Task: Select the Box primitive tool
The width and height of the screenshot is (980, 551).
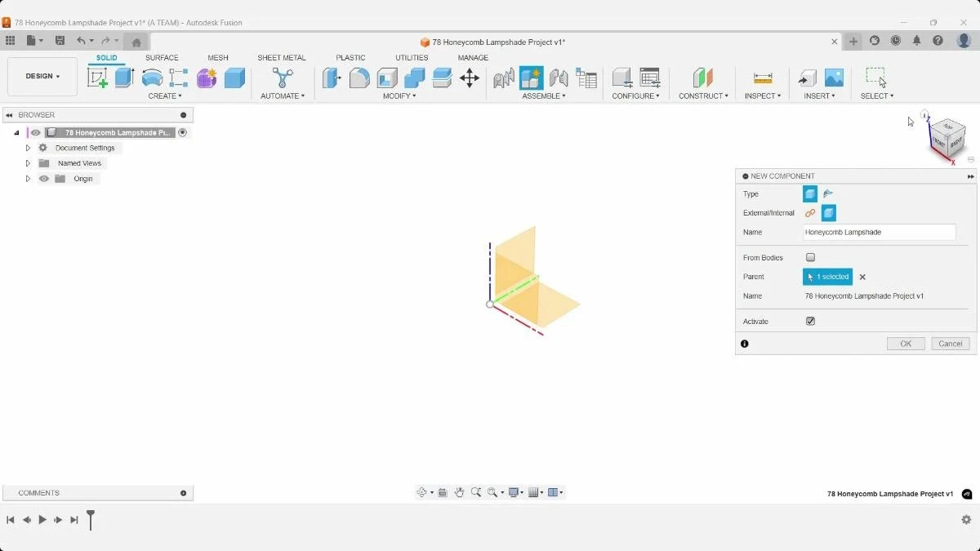Action: click(234, 78)
